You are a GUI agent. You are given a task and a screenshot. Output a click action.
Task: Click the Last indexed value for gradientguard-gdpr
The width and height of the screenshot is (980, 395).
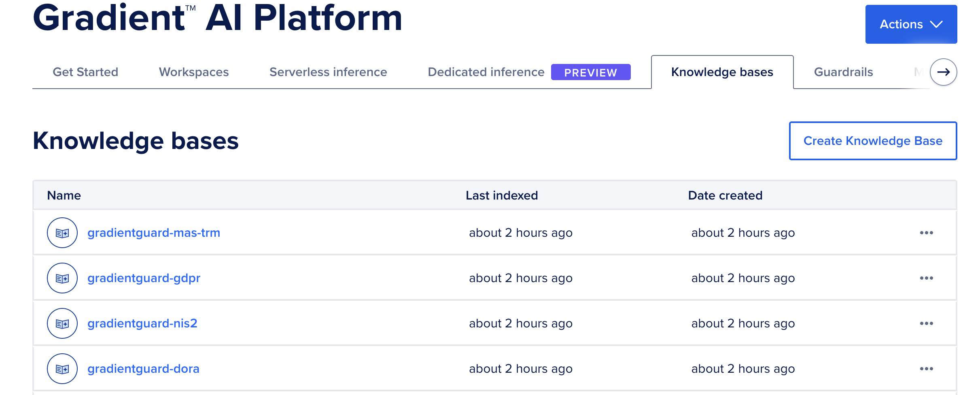pyautogui.click(x=521, y=278)
